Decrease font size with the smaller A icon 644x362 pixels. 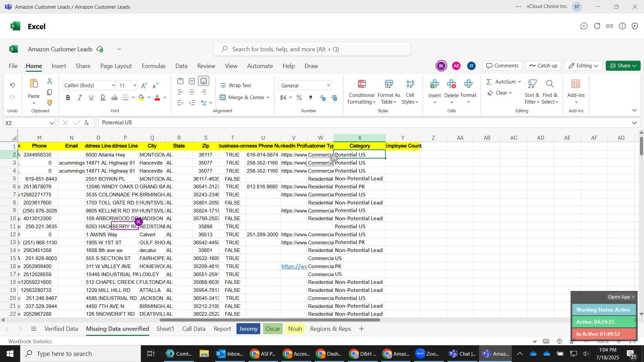[155, 85]
